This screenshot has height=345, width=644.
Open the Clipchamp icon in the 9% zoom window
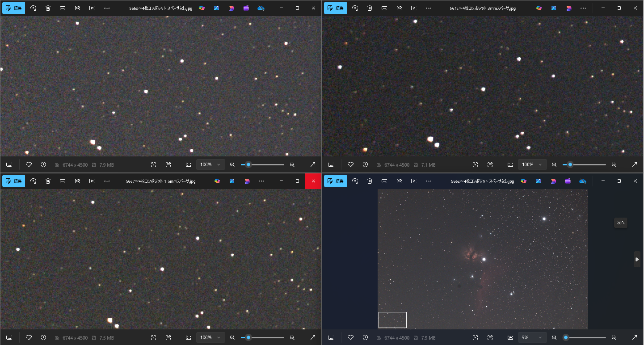coord(568,181)
